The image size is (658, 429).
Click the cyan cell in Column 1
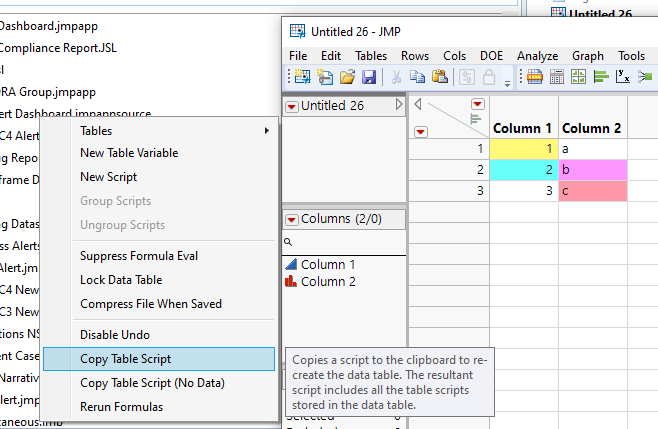click(524, 170)
